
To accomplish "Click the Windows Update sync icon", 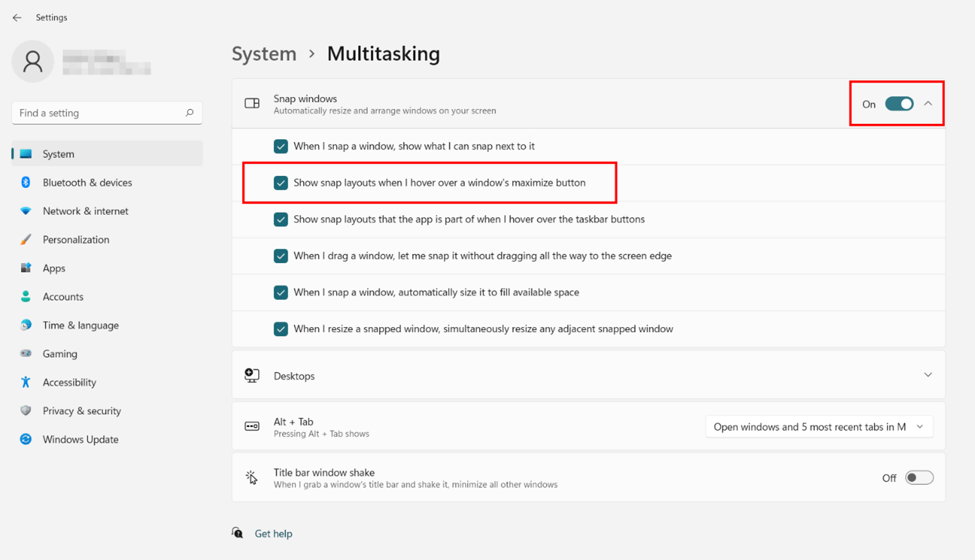I will pyautogui.click(x=26, y=439).
